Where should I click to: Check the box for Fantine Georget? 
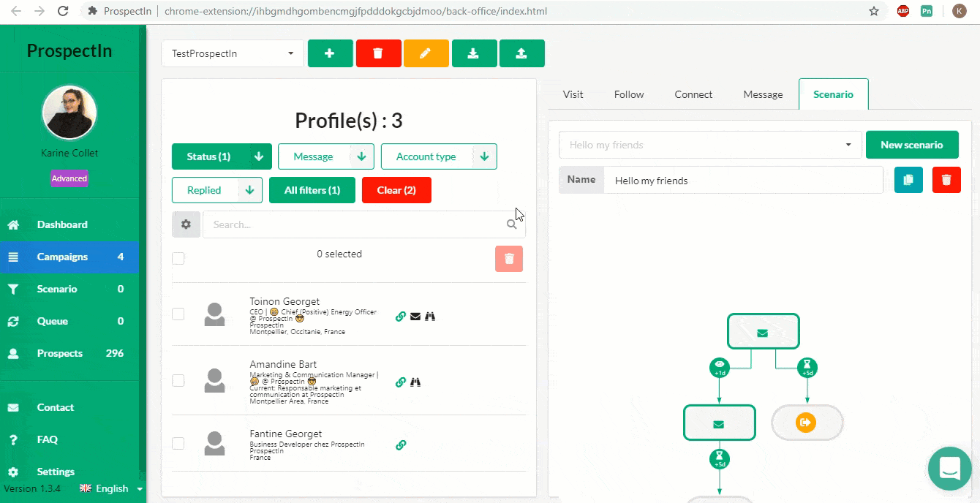[x=178, y=443]
